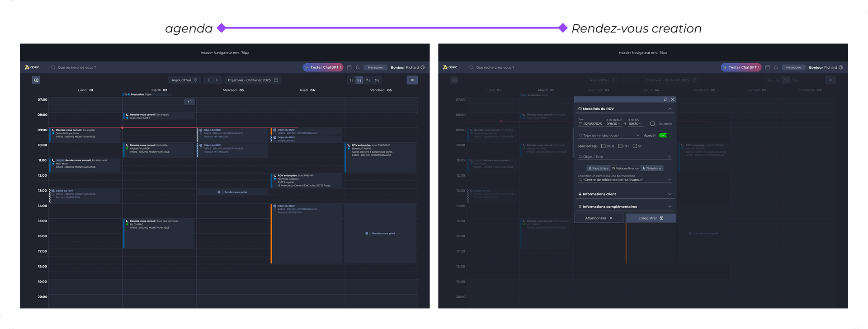Click the people view icon at the agenda's top left
The height and width of the screenshot is (329, 868).
coord(36,80)
